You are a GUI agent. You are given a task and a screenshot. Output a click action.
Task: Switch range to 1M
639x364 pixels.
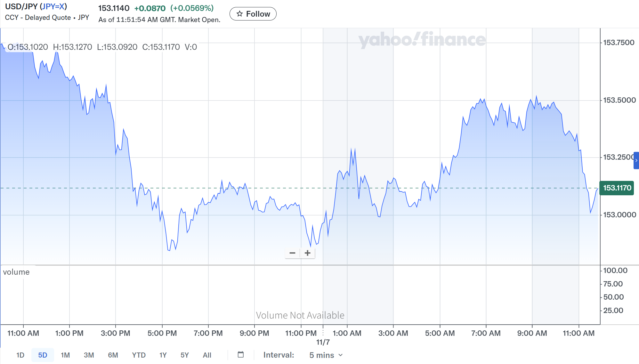pyautogui.click(x=65, y=355)
